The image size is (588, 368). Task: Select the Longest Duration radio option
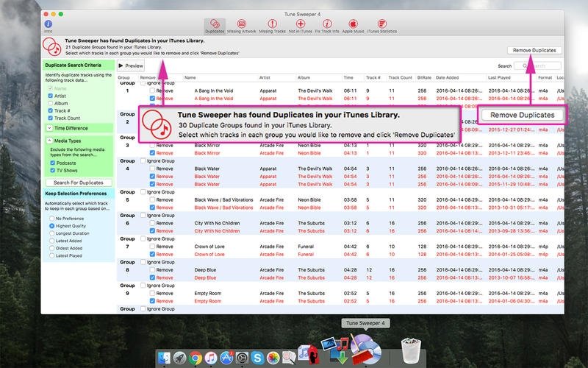(x=51, y=233)
